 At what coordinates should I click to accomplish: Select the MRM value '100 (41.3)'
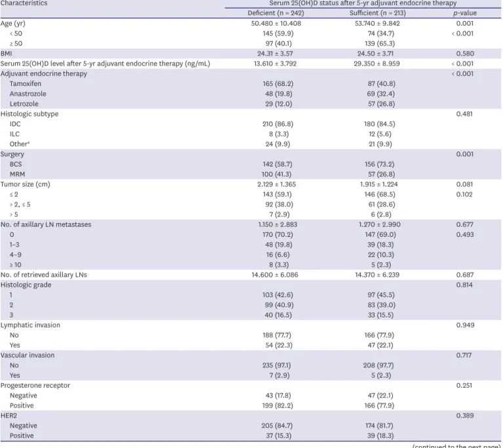tap(276, 174)
